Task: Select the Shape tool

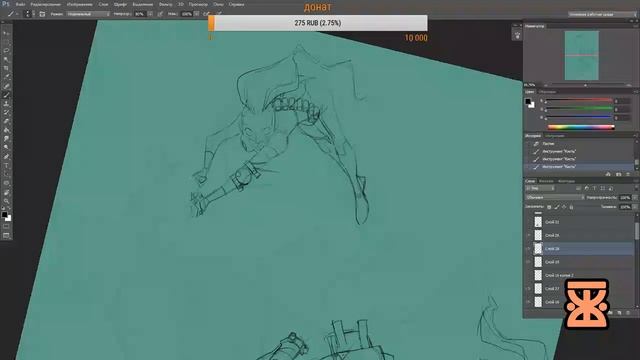Action: tap(6, 183)
